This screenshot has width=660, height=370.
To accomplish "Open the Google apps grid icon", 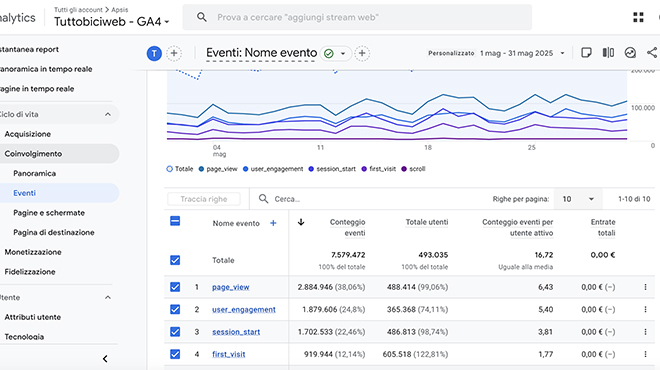I will coord(638,17).
